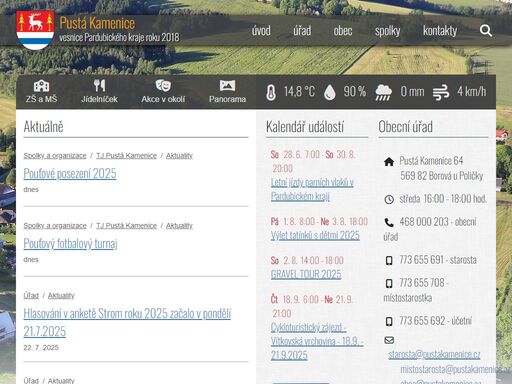Open the Akce v okolí masks icon
This screenshot has width=512, height=384.
[163, 86]
